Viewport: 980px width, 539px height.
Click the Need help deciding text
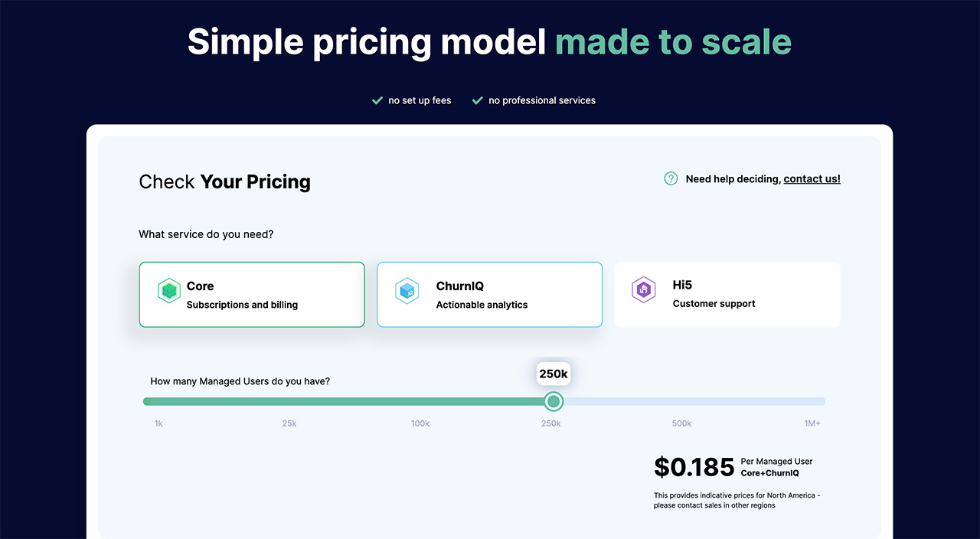(733, 179)
